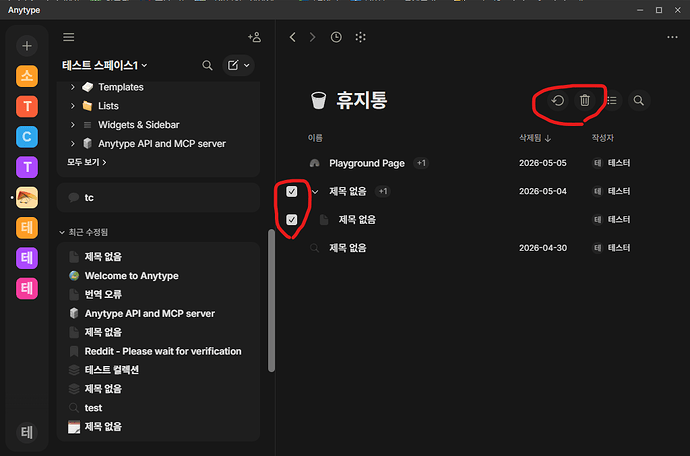This screenshot has width=690, height=456.
Task: Click the 2026-05-05 deletion date
Action: 543,163
